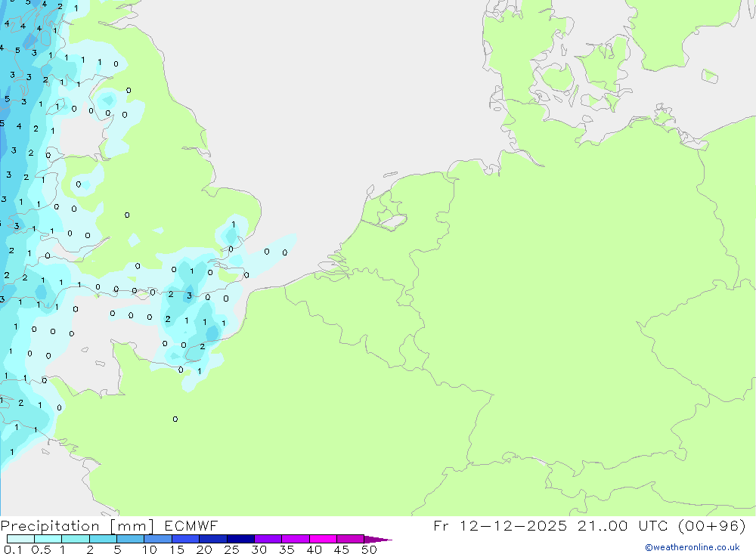
Task: Click the legend scale label "10"
Action: pyautogui.click(x=150, y=549)
